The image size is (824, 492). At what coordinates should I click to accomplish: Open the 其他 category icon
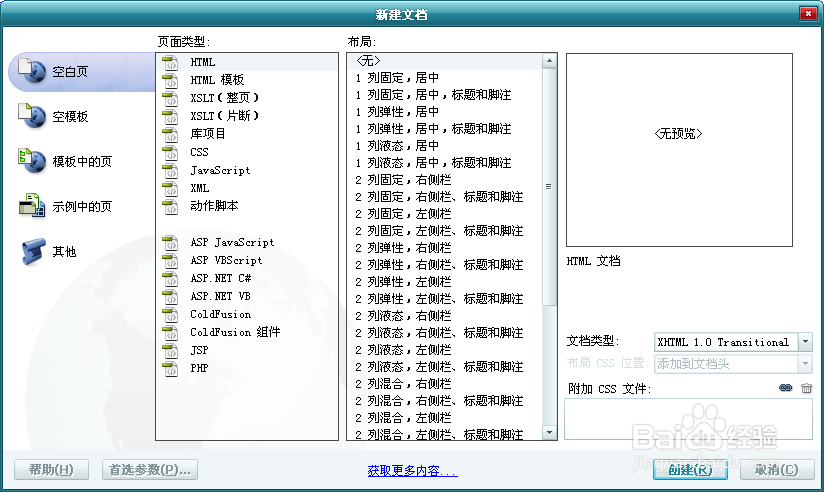tap(32, 251)
